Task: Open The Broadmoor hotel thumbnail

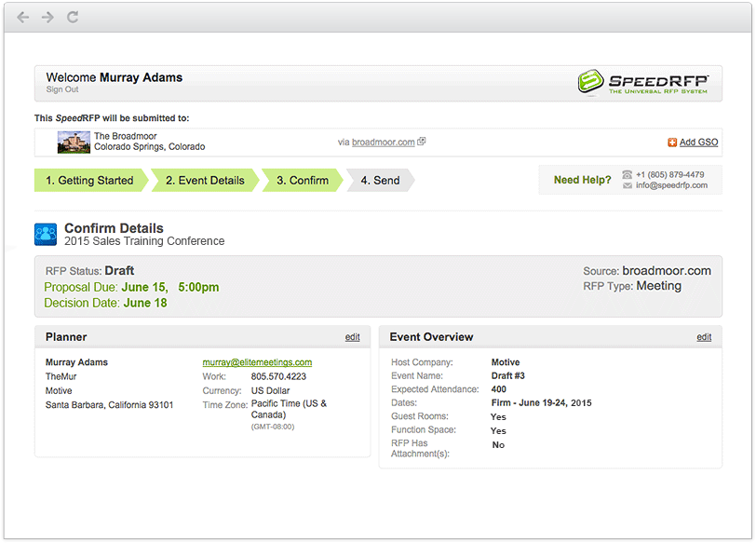Action: [x=74, y=142]
